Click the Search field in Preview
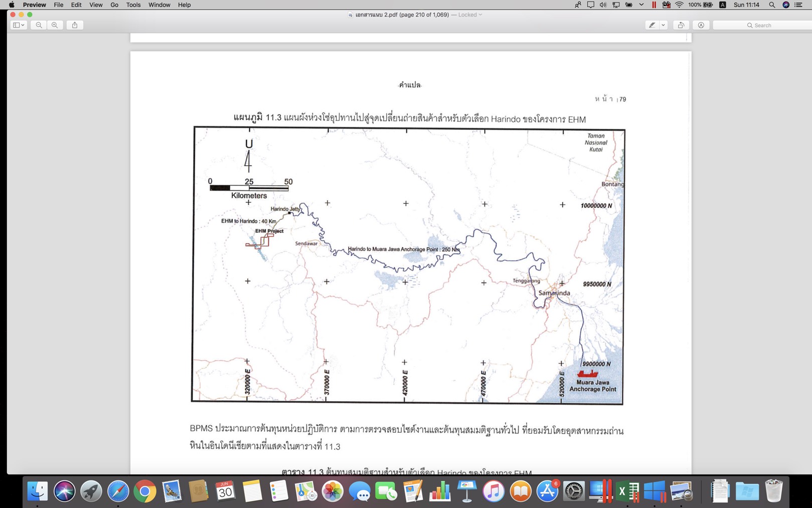The image size is (812, 508). [x=762, y=25]
